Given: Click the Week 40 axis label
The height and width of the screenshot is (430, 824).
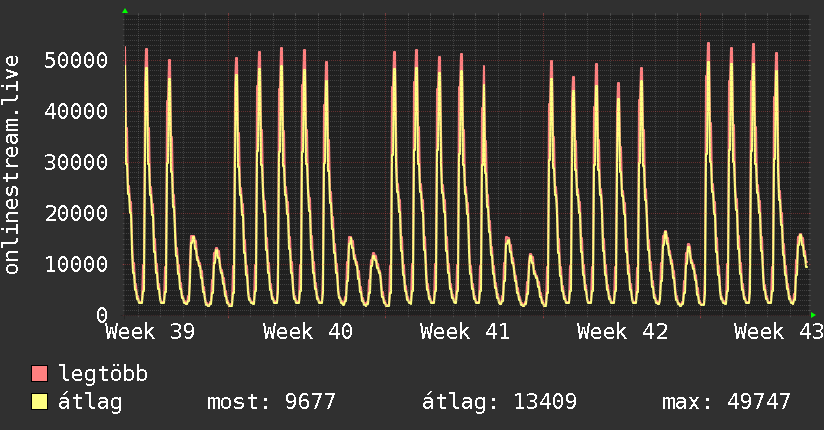Looking at the screenshot, I should point(308,332).
